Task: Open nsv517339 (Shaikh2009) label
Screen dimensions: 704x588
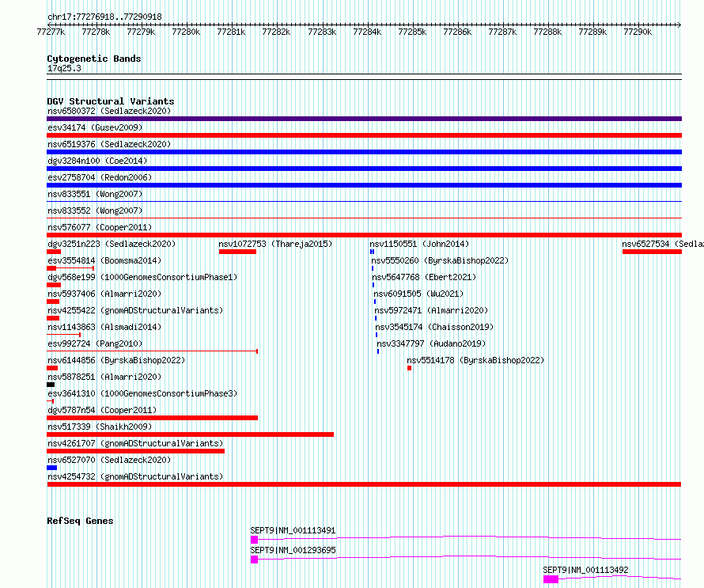Action: pyautogui.click(x=100, y=427)
